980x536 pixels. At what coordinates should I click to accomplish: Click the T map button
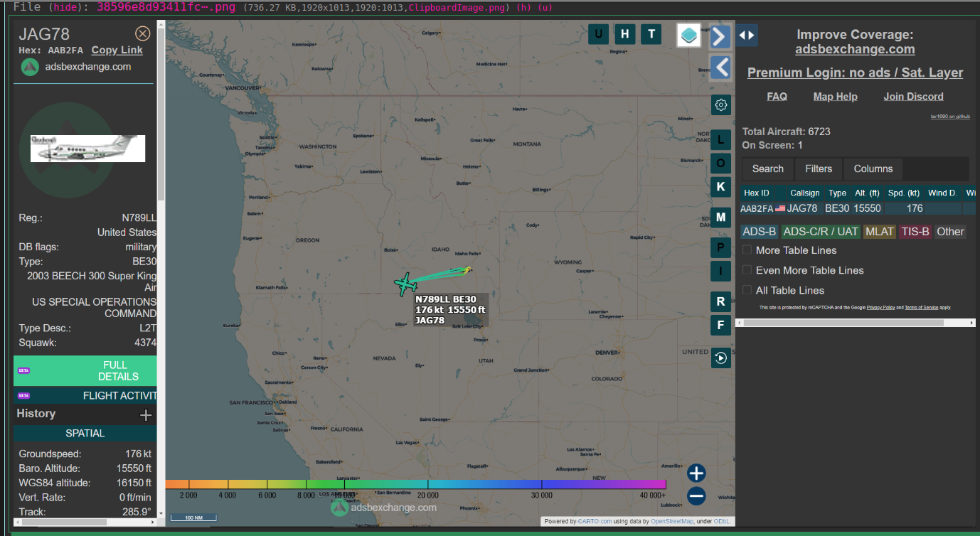651,33
